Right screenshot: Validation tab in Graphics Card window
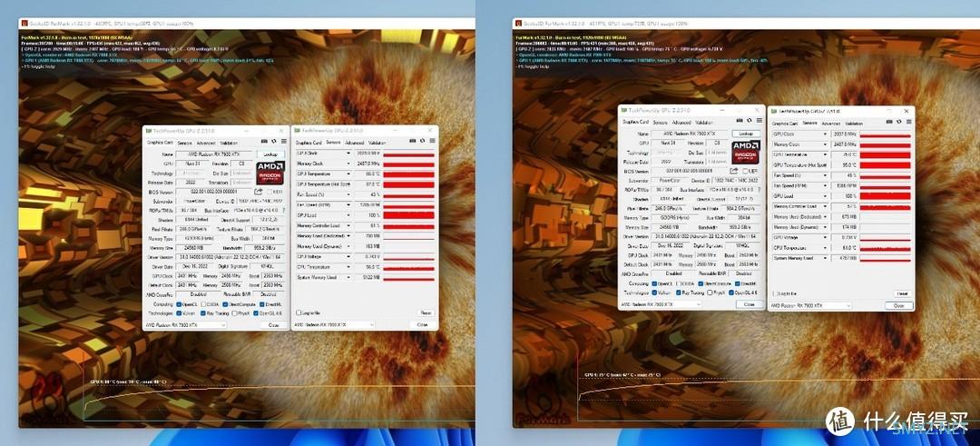Viewport: 980px width, 446px height. (704, 123)
